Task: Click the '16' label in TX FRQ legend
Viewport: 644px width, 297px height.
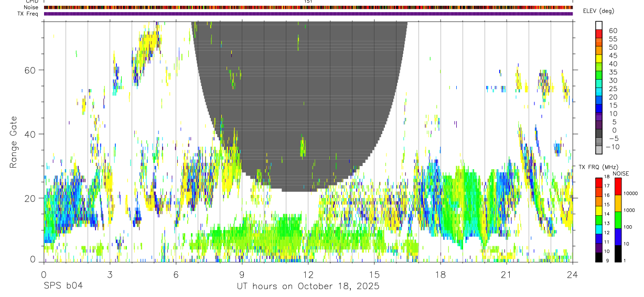Action: pos(607,195)
